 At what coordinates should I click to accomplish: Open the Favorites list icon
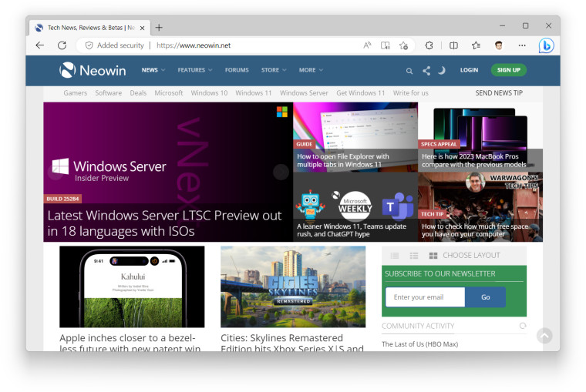coord(476,45)
